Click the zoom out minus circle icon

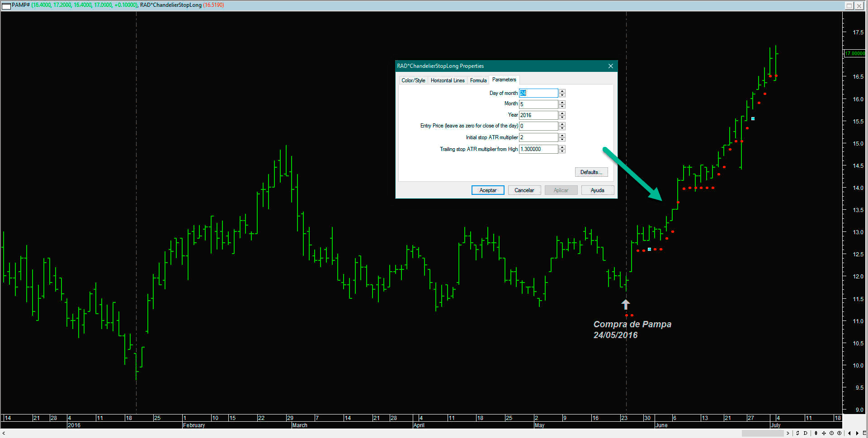[831, 433]
